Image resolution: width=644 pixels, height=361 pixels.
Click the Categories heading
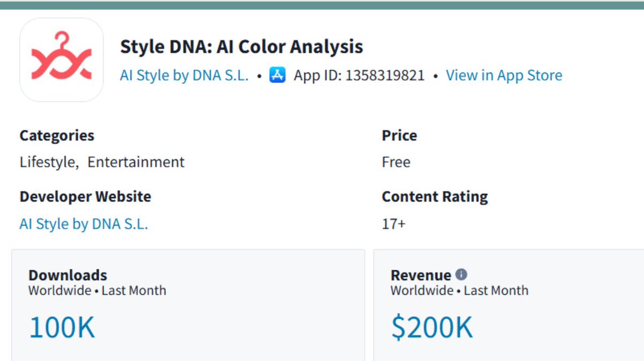(x=57, y=136)
